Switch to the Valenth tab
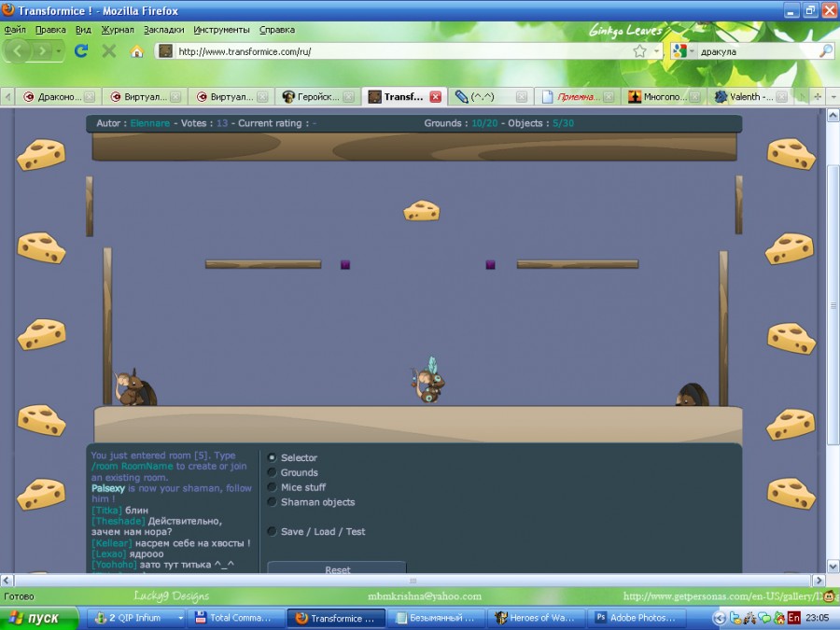 pyautogui.click(x=750, y=96)
